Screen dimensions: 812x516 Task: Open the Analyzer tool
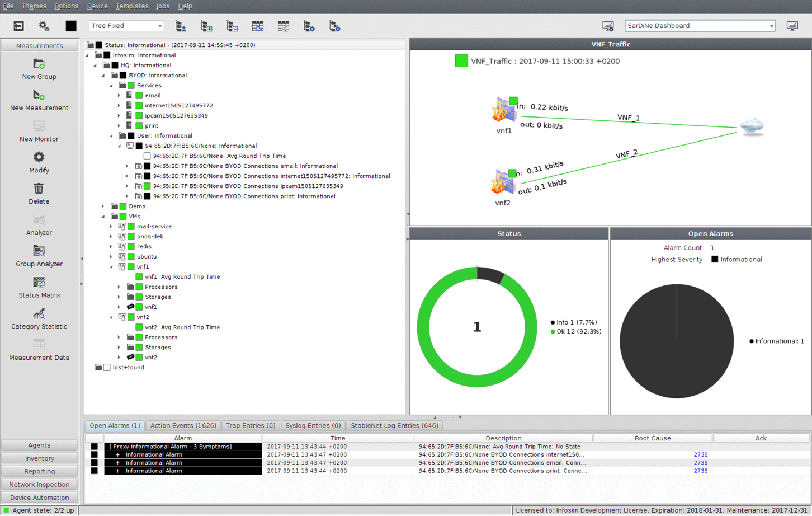coord(39,221)
